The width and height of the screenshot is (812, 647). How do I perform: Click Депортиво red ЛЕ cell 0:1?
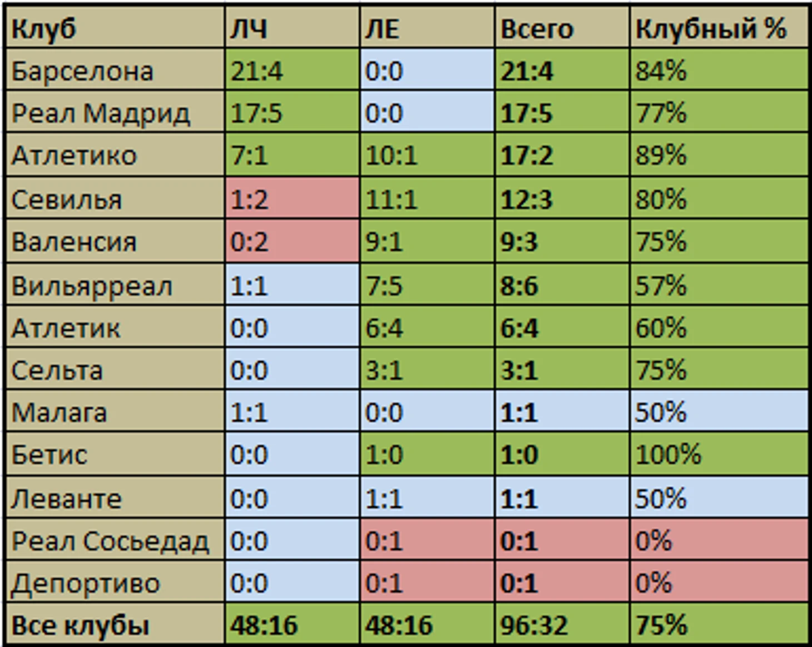(x=427, y=582)
